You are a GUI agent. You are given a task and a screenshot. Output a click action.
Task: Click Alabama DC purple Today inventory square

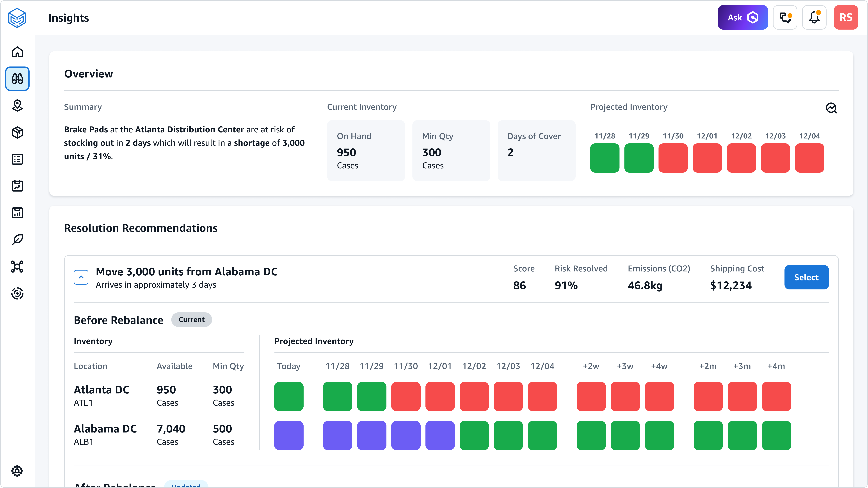289,435
